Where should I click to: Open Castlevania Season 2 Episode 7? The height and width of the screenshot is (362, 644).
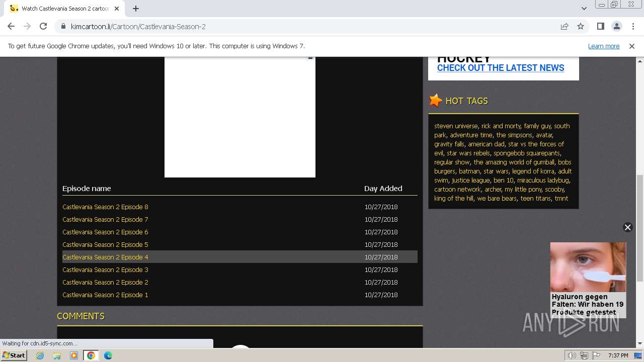tap(105, 220)
